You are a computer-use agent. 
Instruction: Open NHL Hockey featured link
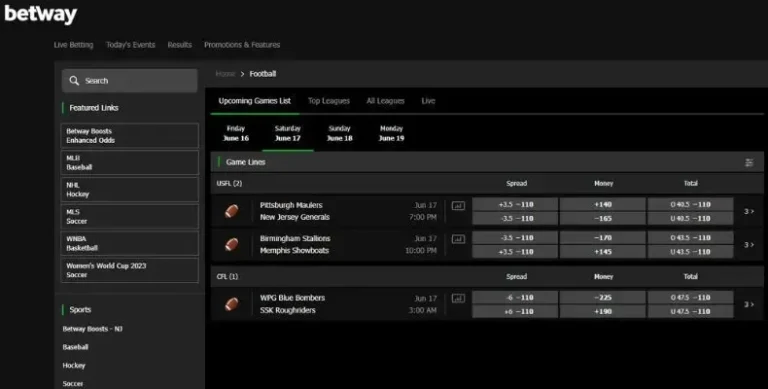130,189
